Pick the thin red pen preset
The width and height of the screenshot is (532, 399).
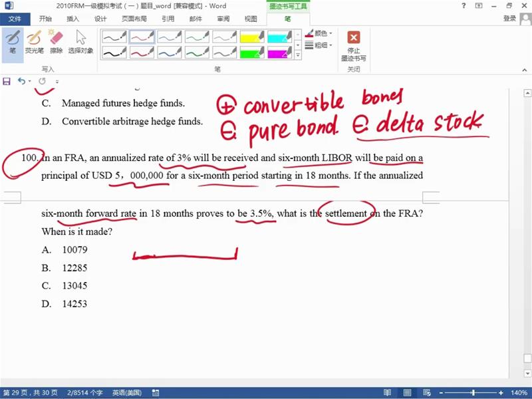(x=142, y=37)
